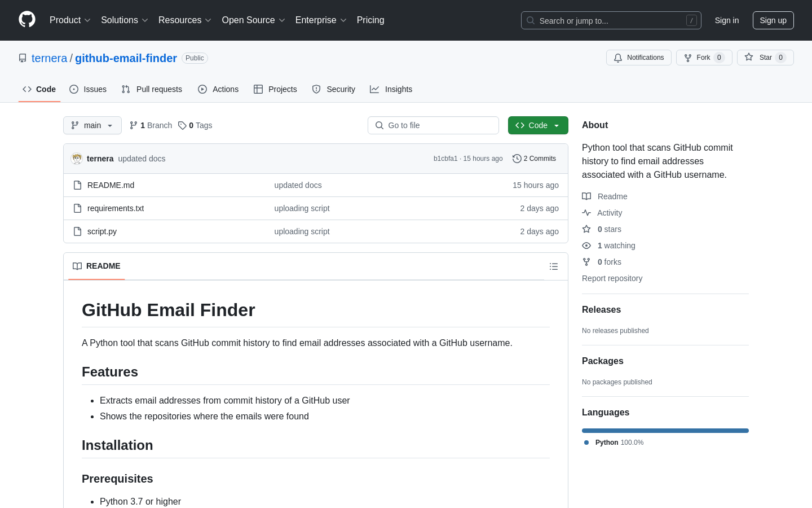Click the README.md file icon
Screen dimensions: 812x508
78,185
